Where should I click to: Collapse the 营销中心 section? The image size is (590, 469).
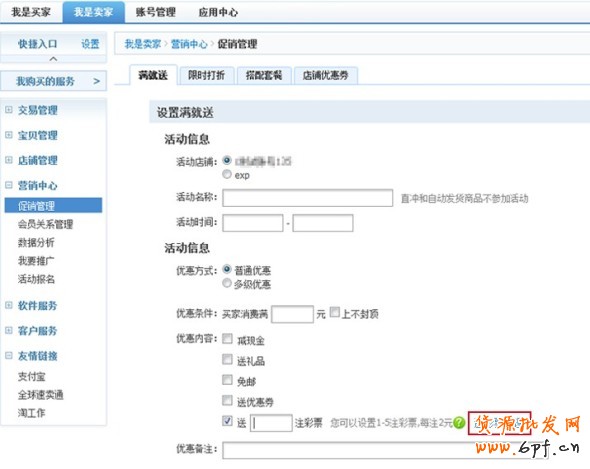9,185
